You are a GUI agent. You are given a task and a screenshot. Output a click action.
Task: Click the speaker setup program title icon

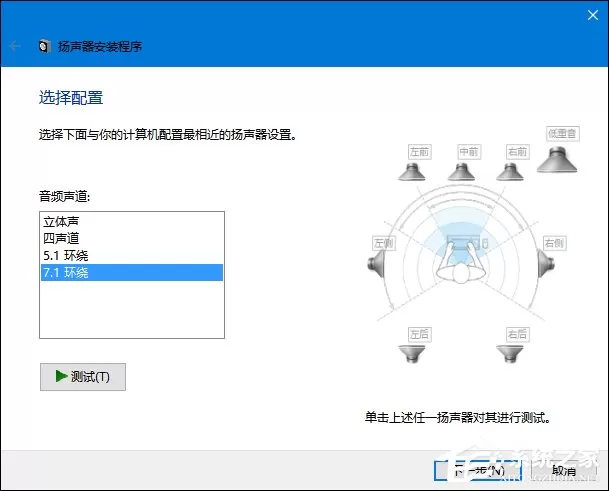[44, 46]
